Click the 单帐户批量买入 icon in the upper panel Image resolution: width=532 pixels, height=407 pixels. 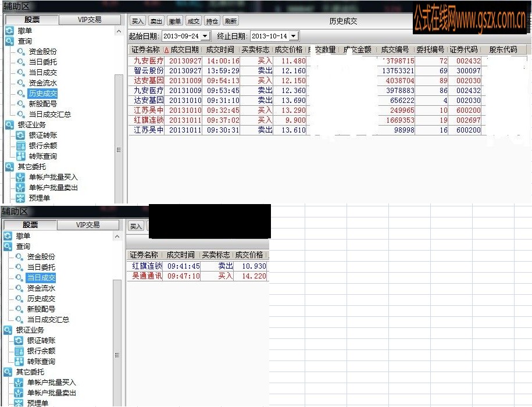21,177
